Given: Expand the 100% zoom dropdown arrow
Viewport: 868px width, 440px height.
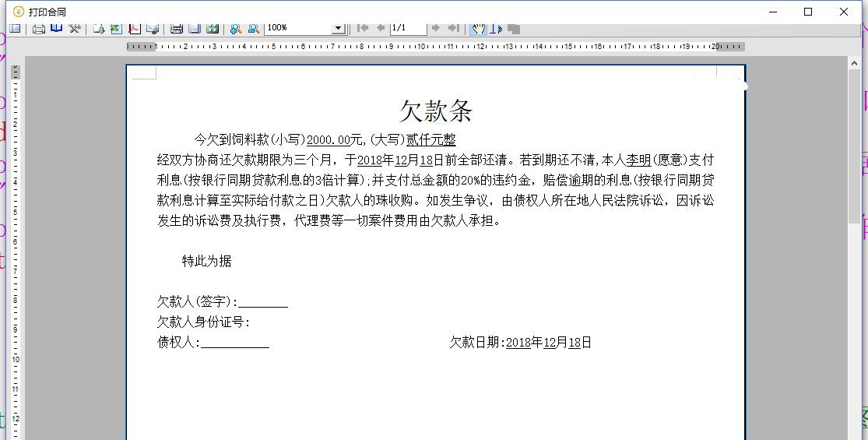Looking at the screenshot, I should click(338, 28).
